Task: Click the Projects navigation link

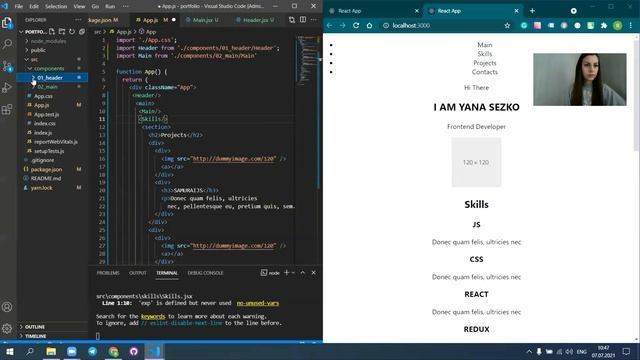Action: point(484,63)
